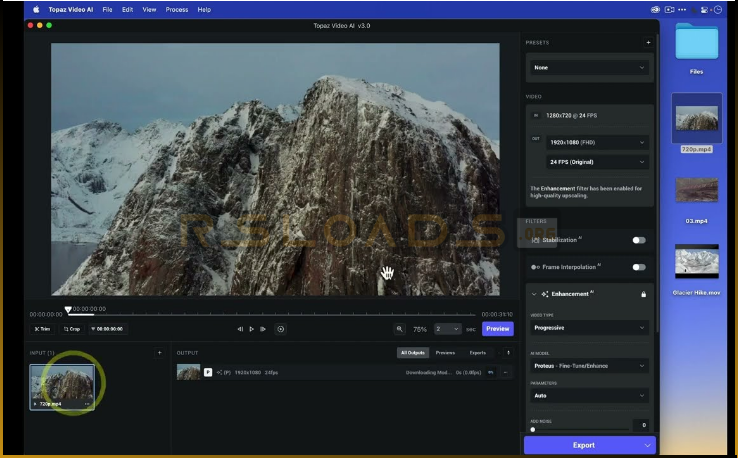Image resolution: width=738 pixels, height=458 pixels.
Task: Open the Presets dropdown showing None
Action: coord(589,68)
